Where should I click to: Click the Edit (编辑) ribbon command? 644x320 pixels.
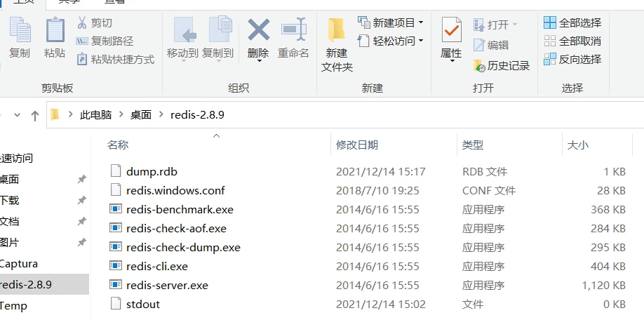[491, 45]
